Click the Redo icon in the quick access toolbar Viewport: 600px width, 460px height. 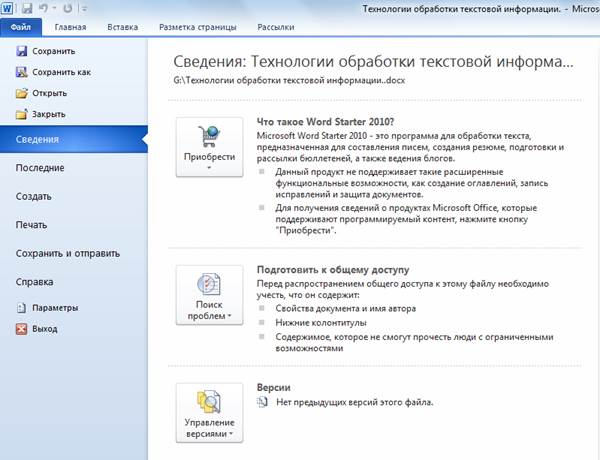point(65,8)
